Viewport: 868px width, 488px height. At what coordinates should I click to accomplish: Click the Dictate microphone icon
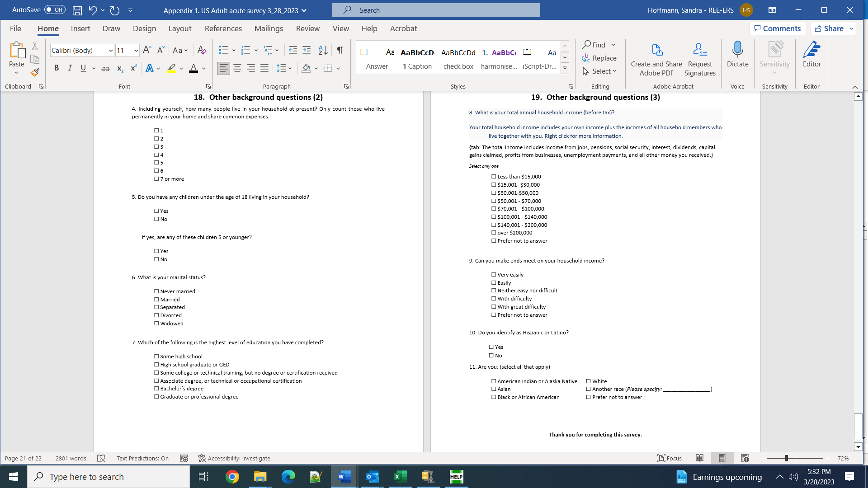click(x=737, y=50)
